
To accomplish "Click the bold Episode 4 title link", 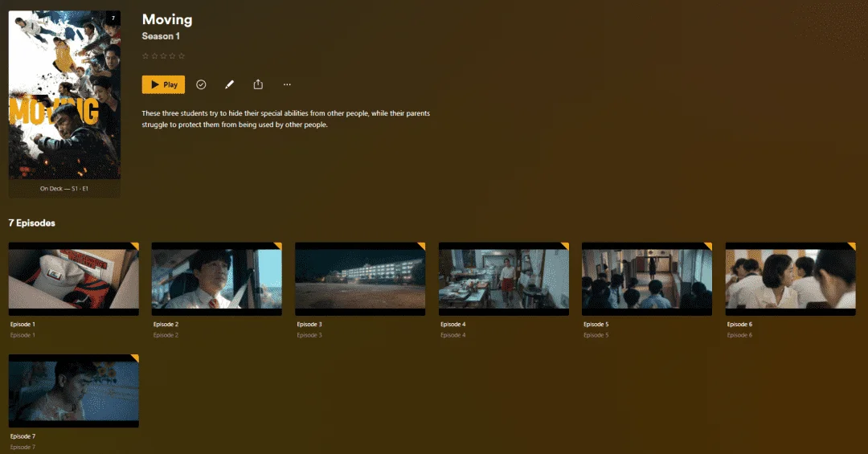I will click(452, 325).
